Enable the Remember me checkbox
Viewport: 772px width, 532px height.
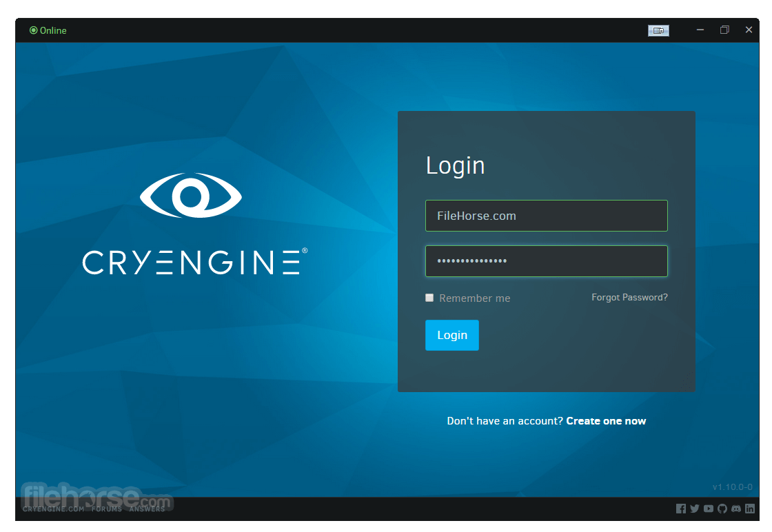tap(429, 298)
